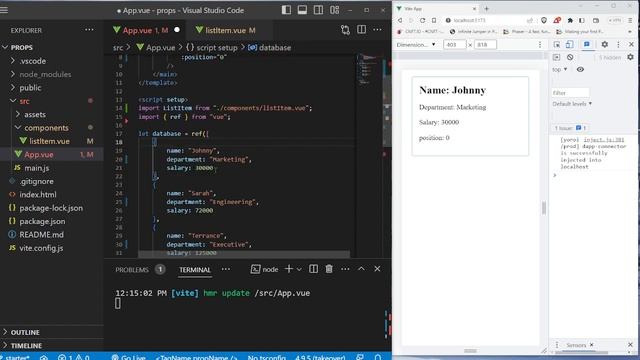Kill terminal with the trash icon
The image size is (640, 360).
point(329,269)
